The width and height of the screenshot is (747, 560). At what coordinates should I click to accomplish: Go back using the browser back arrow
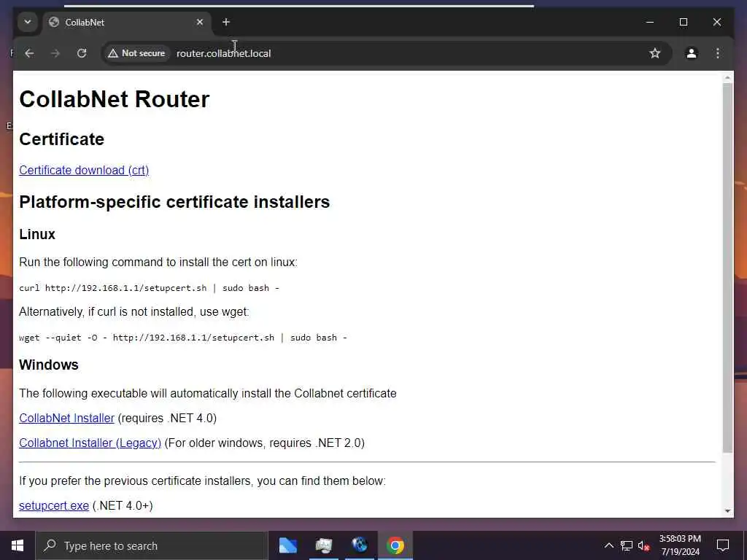click(29, 53)
